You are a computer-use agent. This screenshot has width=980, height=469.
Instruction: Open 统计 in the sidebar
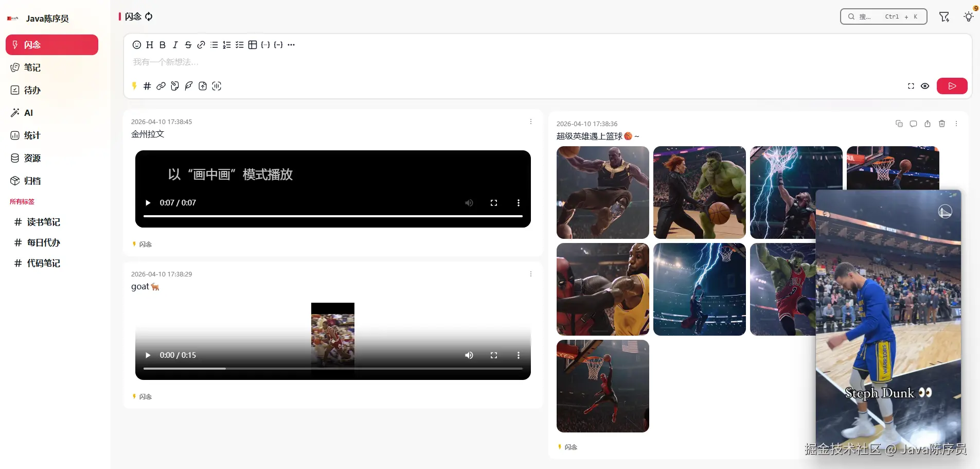[52, 135]
